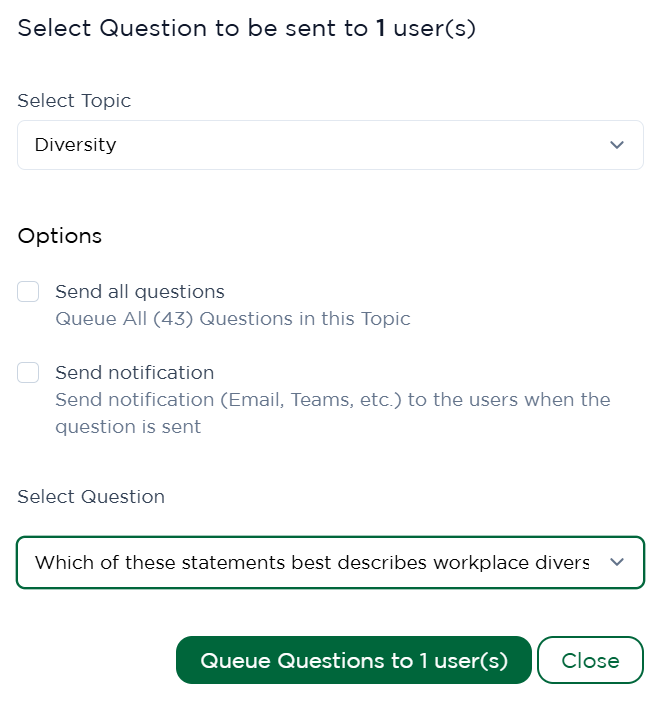Click the "Options" section heading
659x714 pixels.
click(60, 236)
